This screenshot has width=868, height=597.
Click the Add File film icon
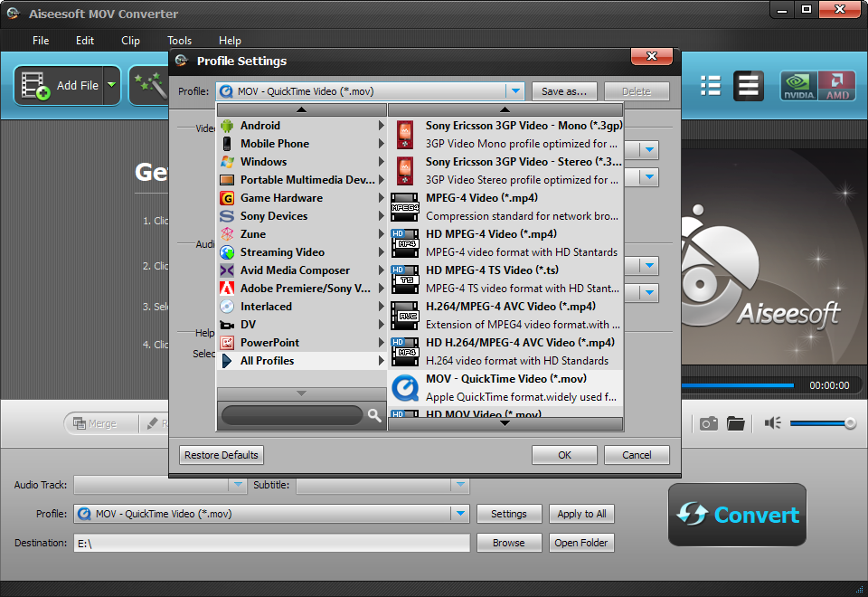click(x=35, y=85)
